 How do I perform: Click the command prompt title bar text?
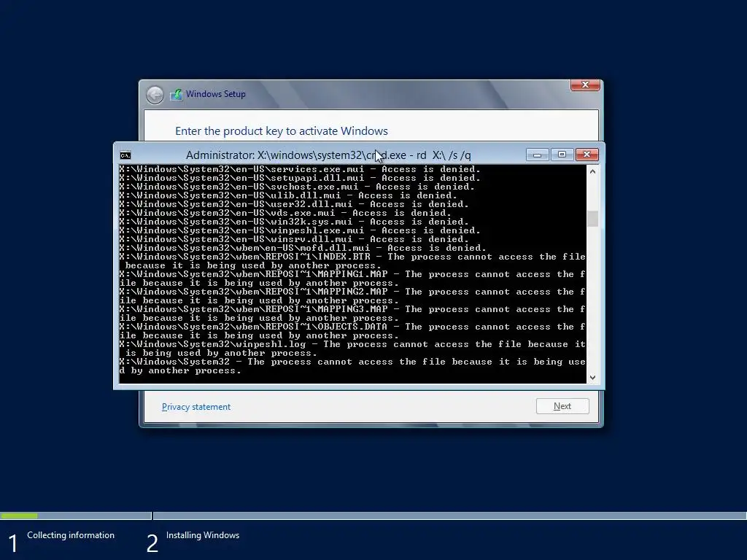click(328, 155)
